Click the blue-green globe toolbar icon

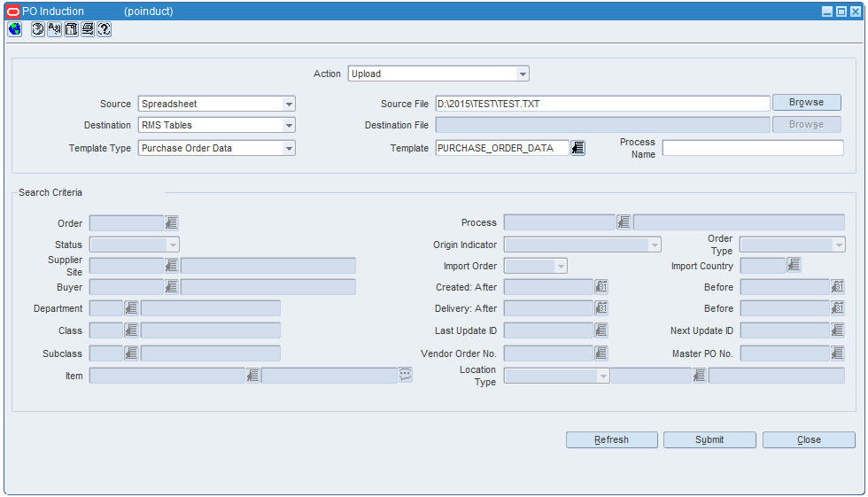pos(15,29)
